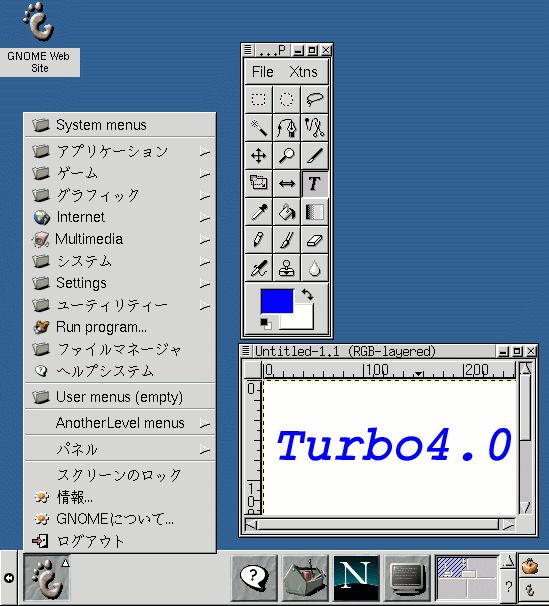Select the Airbrush tool
Image resolution: width=549 pixels, height=606 pixels.
point(258,267)
